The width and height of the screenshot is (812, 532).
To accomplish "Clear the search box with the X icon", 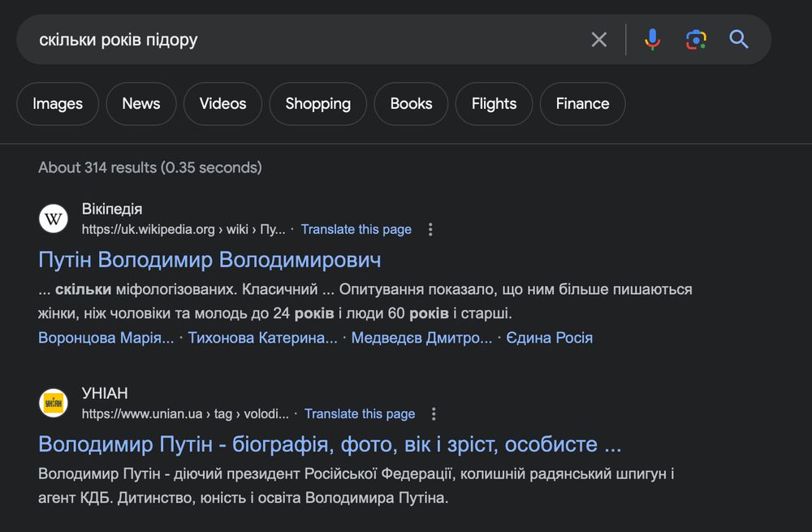I will (599, 39).
